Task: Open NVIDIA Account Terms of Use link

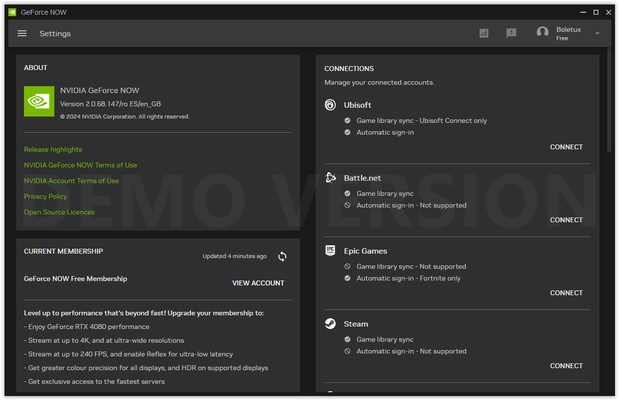Action: 71,181
